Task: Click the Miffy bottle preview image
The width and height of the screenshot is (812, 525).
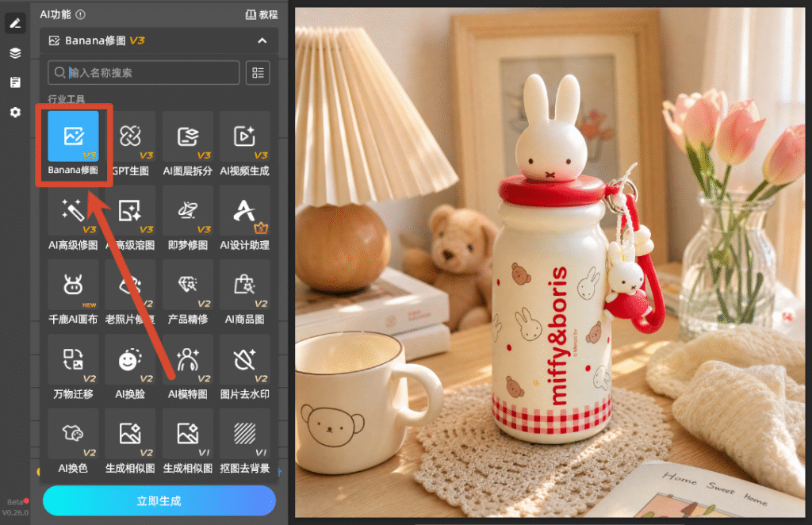Action: pyautogui.click(x=550, y=262)
